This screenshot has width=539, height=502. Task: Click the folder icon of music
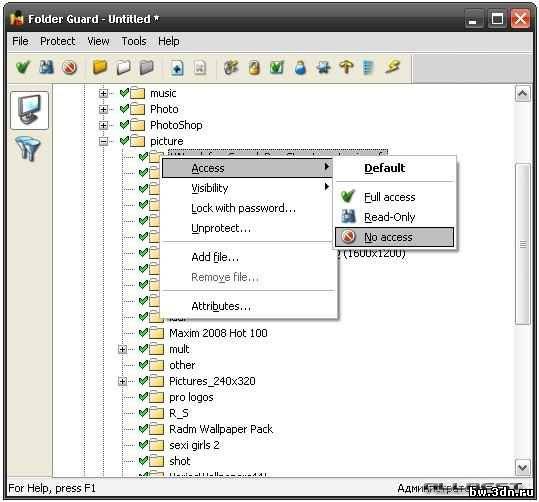(x=138, y=93)
